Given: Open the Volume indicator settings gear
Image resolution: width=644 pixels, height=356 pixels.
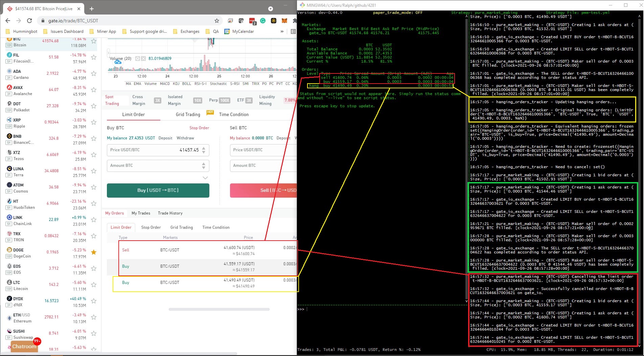Looking at the screenshot, I should click(137, 58).
